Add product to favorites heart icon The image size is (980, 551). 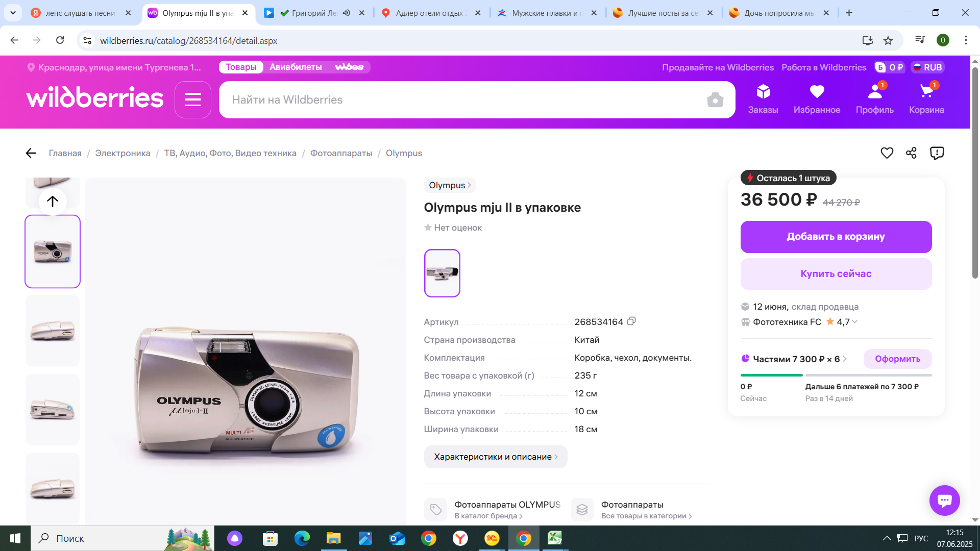click(887, 153)
